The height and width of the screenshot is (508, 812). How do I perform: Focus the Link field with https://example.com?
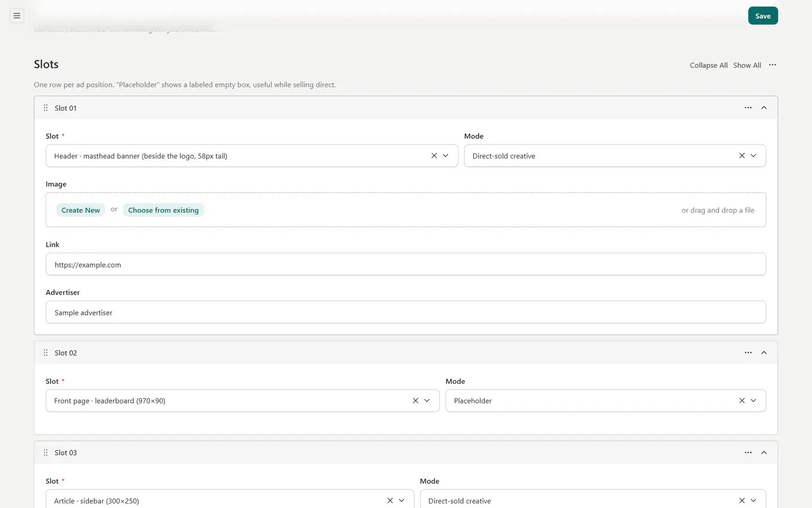pyautogui.click(x=406, y=264)
